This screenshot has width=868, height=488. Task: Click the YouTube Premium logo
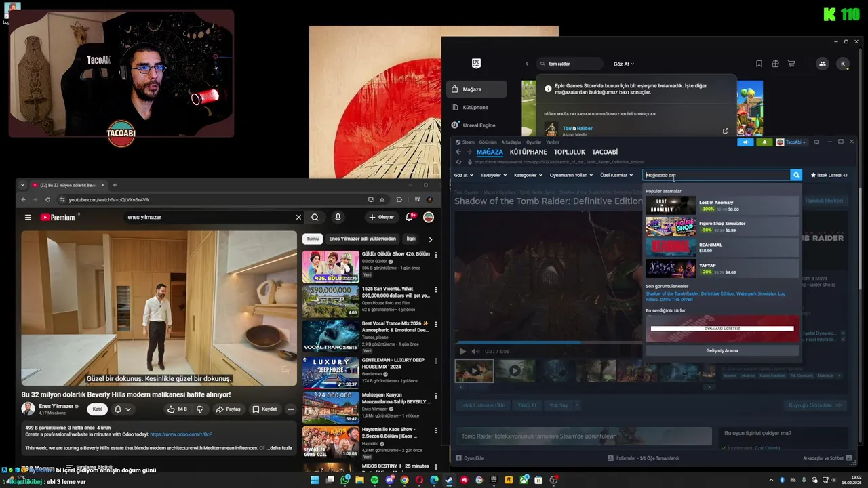(x=60, y=218)
